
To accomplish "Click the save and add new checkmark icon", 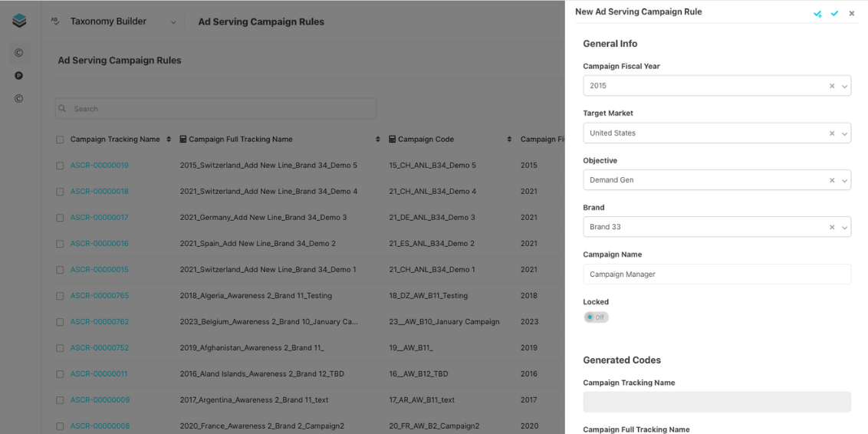I will [x=818, y=13].
